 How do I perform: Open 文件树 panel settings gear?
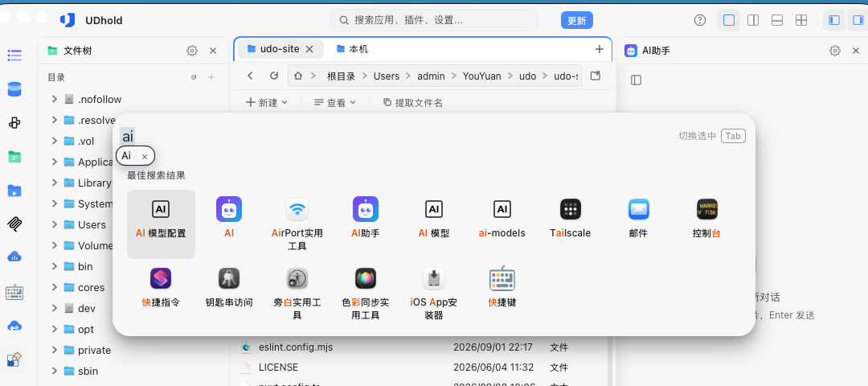(x=192, y=51)
